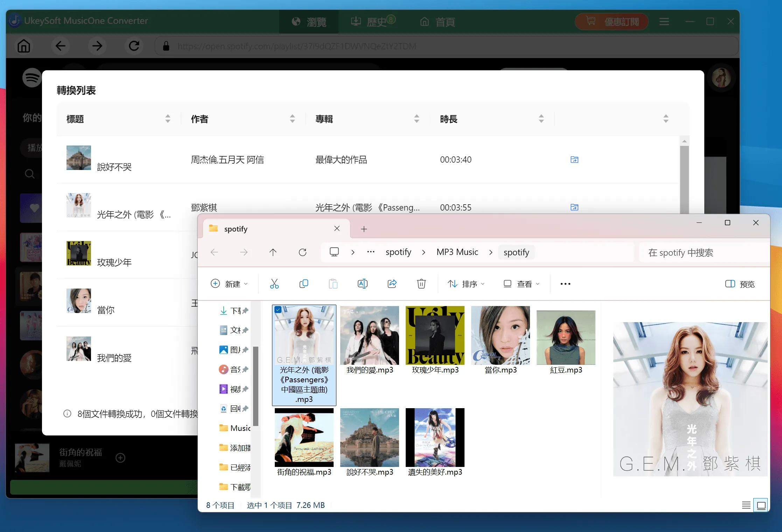782x532 pixels.
Task: Expand the hidden breadcrumb path ellipsis
Action: click(371, 252)
